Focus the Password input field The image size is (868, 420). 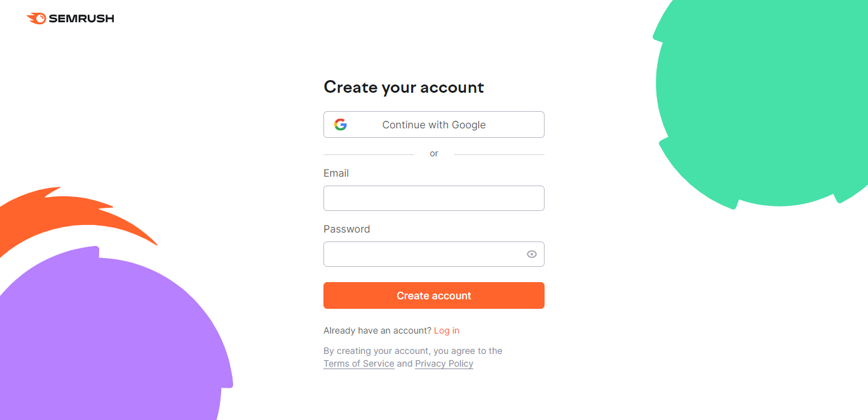(424, 254)
